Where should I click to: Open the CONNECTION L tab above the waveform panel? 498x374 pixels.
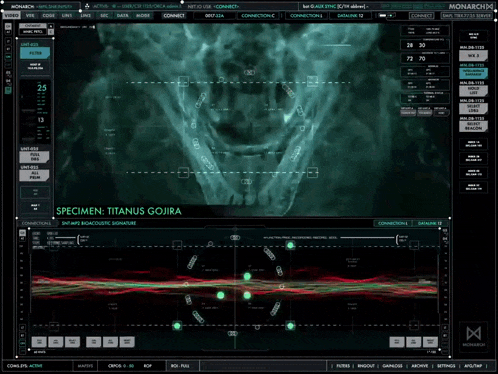pyautogui.click(x=393, y=223)
